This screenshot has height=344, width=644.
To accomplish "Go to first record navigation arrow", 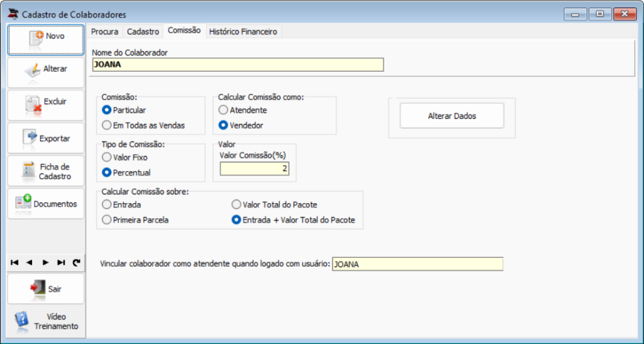I will pos(14,263).
